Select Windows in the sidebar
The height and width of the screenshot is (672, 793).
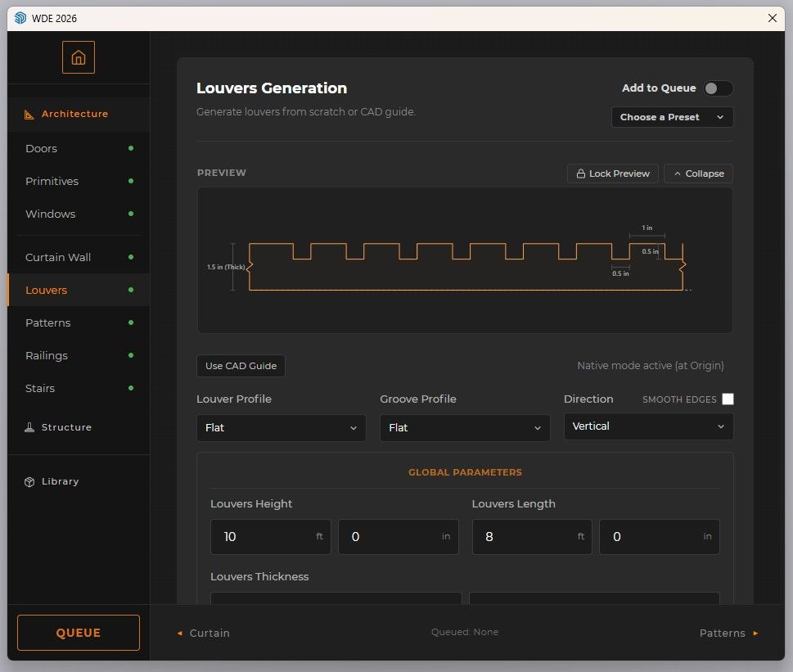coord(79,214)
